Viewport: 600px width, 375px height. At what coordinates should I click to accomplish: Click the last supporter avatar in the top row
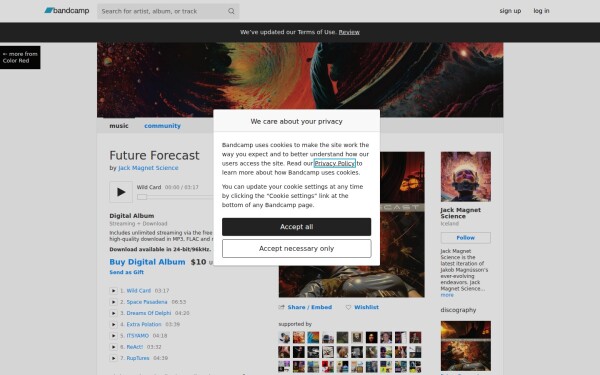[415, 338]
